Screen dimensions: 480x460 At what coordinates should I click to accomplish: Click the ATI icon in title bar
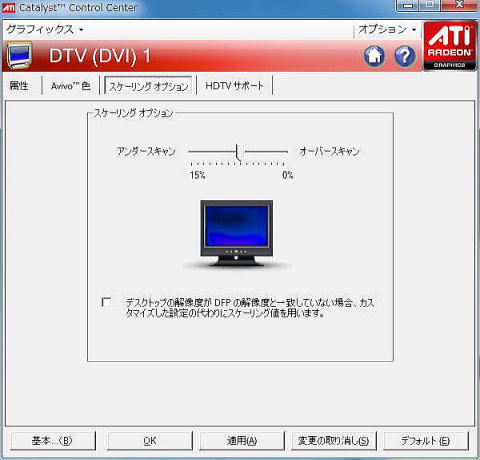tap(8, 7)
